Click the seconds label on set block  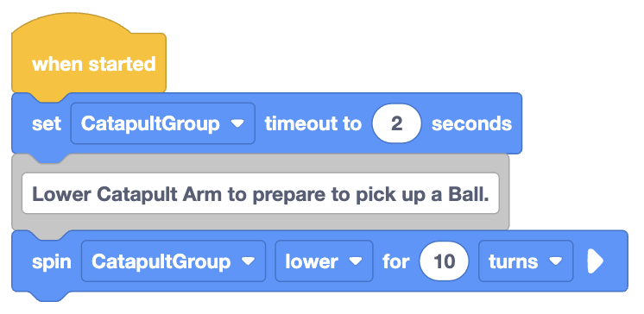pyautogui.click(x=471, y=123)
